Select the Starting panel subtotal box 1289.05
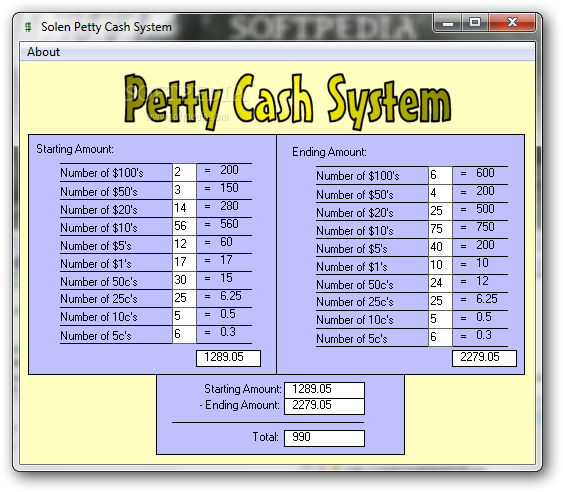The width and height of the screenshot is (563, 492). point(228,358)
